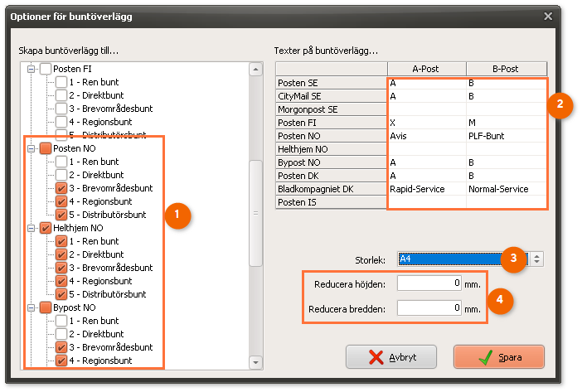
Task: Uncheck Helthjem NO 3 - Brevområdesbunt
Action: pyautogui.click(x=61, y=268)
